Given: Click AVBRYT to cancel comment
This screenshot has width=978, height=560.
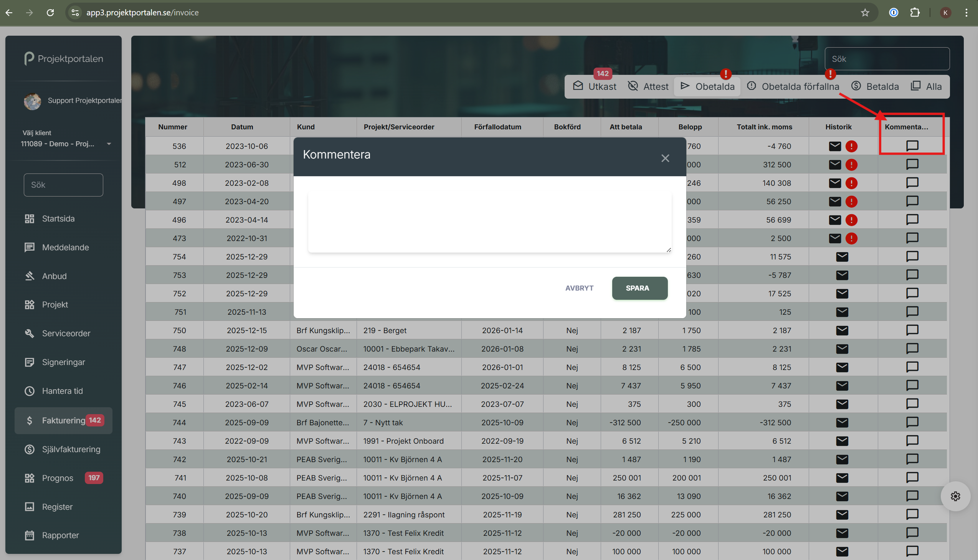Looking at the screenshot, I should click(579, 288).
